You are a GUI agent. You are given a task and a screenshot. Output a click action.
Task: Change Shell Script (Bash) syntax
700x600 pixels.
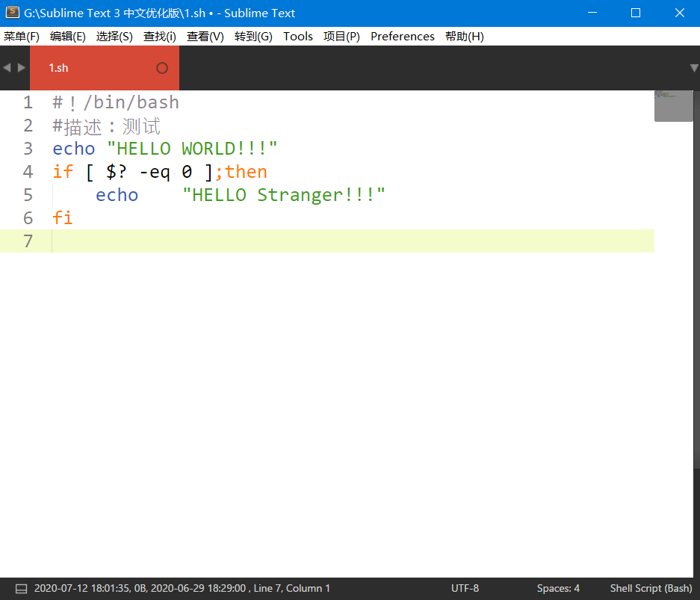pos(651,588)
